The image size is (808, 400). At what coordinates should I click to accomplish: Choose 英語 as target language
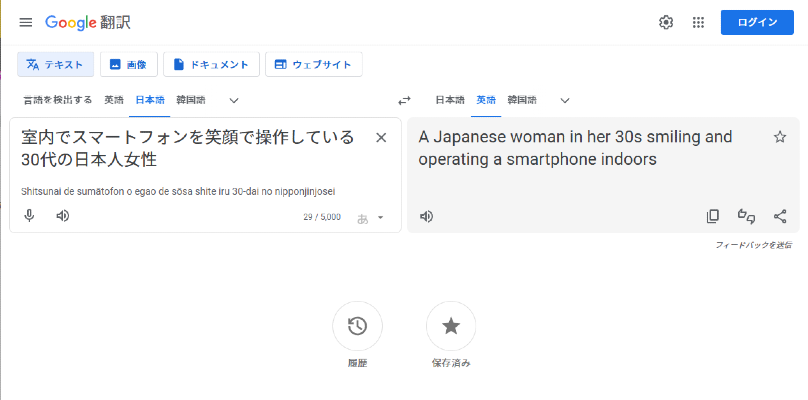[x=486, y=100]
